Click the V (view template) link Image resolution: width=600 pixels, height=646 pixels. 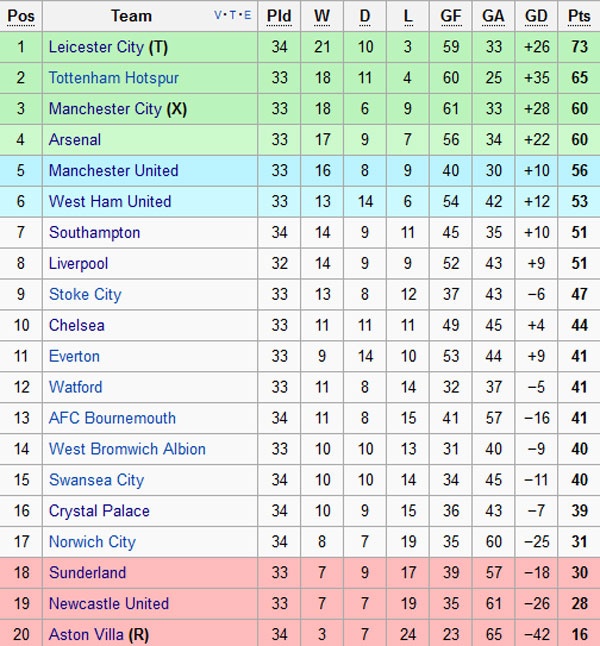pyautogui.click(x=219, y=16)
